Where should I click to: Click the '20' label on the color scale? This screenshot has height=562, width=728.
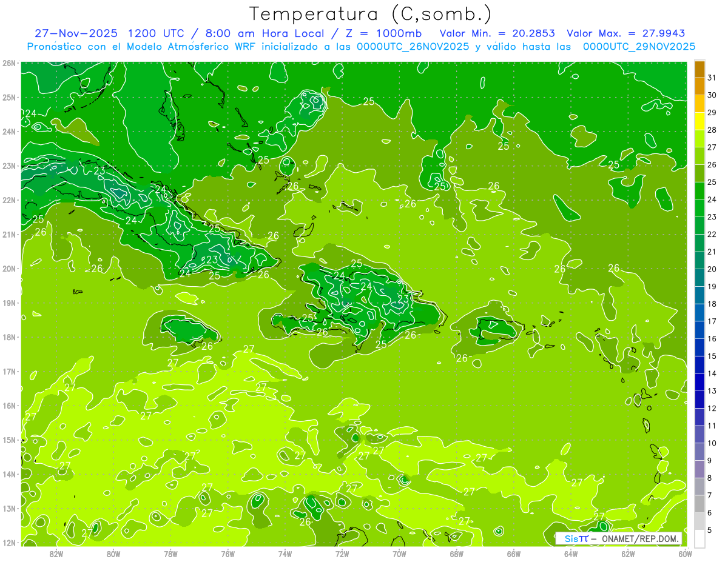[x=712, y=269]
